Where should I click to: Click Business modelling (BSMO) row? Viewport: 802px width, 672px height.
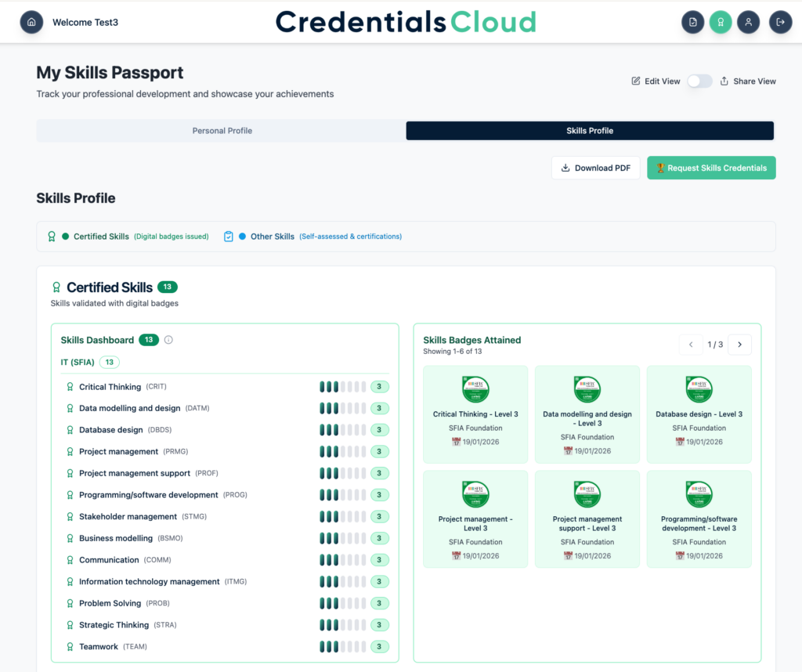click(225, 538)
